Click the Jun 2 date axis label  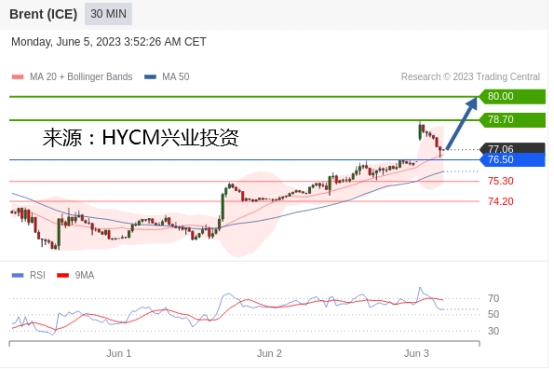269,353
